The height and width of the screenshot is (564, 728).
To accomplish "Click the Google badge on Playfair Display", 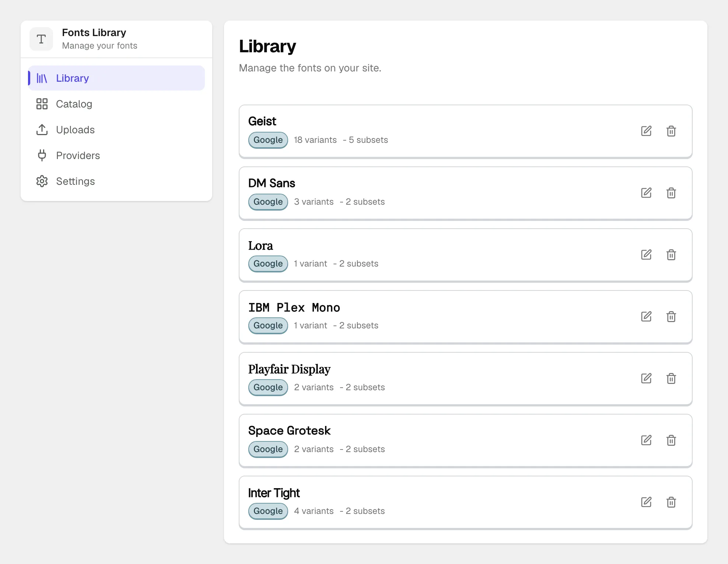I will point(268,387).
